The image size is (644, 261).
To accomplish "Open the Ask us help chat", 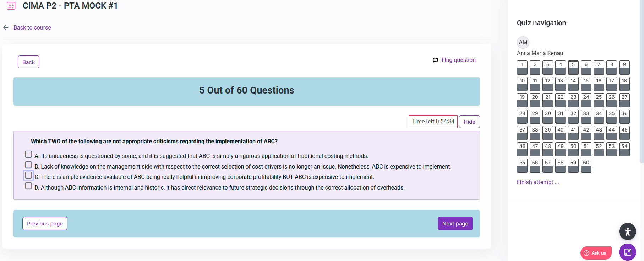I will coord(596,253).
